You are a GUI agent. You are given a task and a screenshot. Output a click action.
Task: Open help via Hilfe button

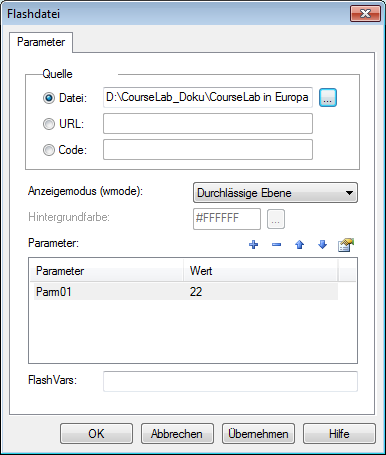(339, 434)
